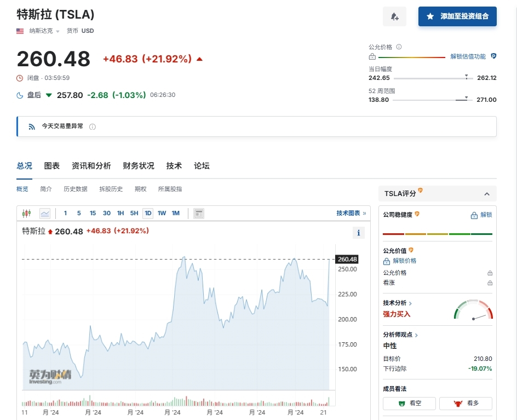Open the 技术图表 link above chart
The image size is (517, 420).
(x=351, y=213)
